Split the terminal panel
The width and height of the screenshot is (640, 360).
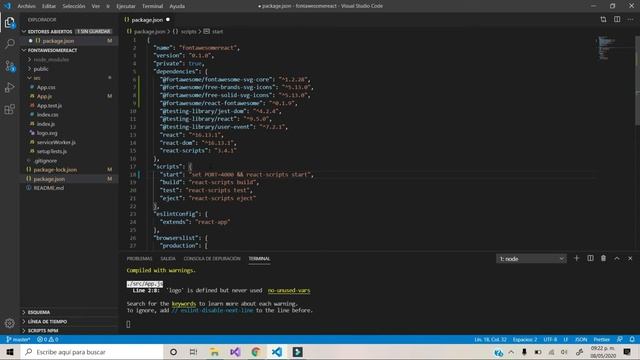(590, 258)
